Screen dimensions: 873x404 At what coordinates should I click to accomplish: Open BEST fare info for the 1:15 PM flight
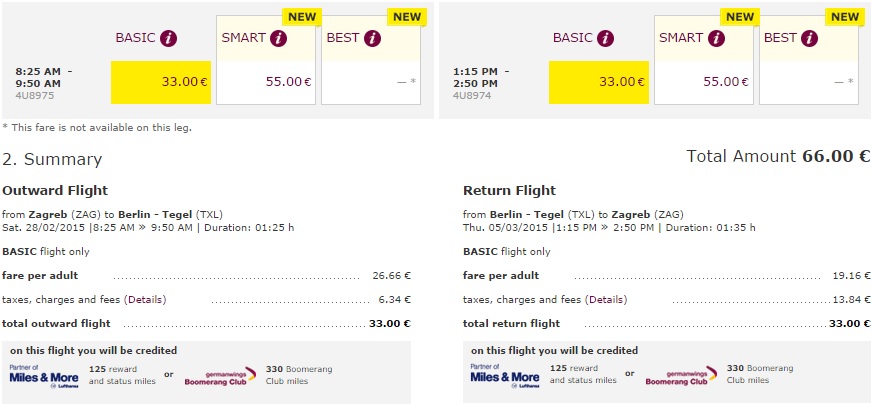pos(811,39)
